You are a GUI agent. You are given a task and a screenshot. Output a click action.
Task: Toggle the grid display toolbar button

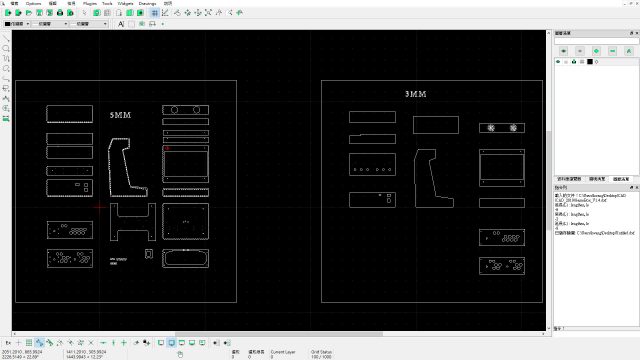point(155,13)
